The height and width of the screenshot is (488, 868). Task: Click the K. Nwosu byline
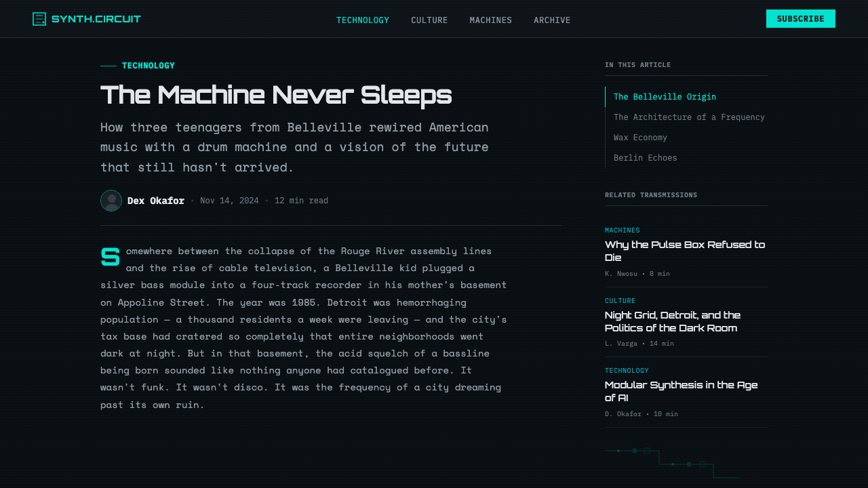pyautogui.click(x=637, y=274)
